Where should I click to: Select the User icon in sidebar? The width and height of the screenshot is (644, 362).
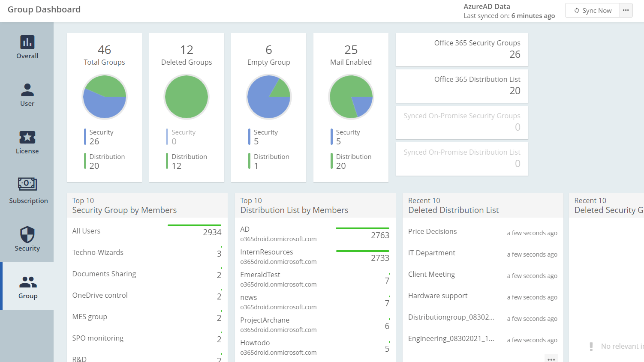coord(27,90)
